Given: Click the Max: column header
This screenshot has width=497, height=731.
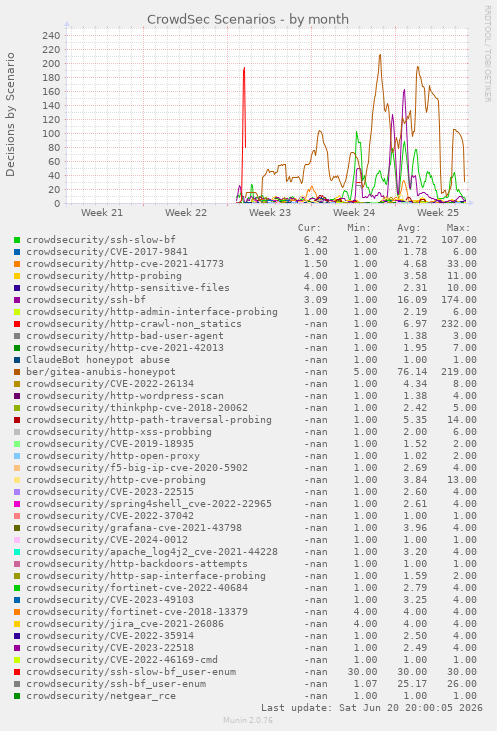Looking at the screenshot, I should [458, 228].
